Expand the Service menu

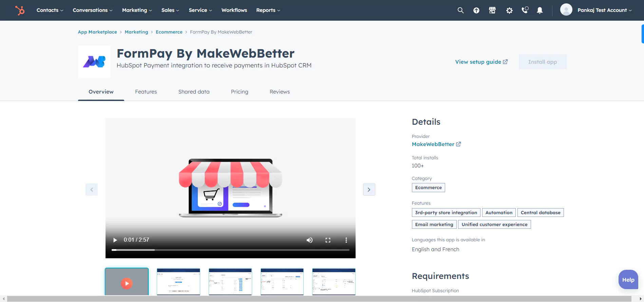(x=201, y=10)
